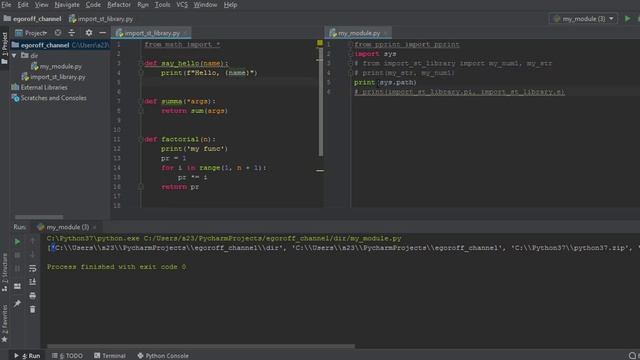640x360 pixels.
Task: Open the File menu
Action: point(6,5)
